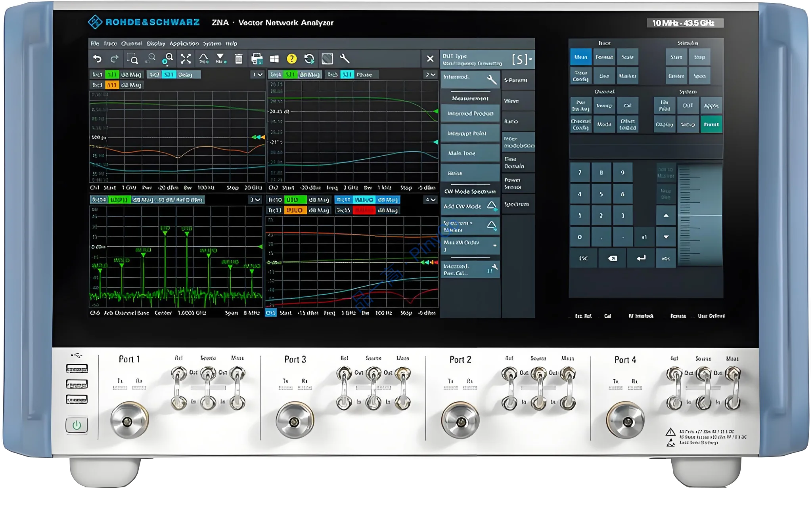This screenshot has width=812, height=527.
Task: Click the triangle icon on Spectrum Markers
Action: 492,226
